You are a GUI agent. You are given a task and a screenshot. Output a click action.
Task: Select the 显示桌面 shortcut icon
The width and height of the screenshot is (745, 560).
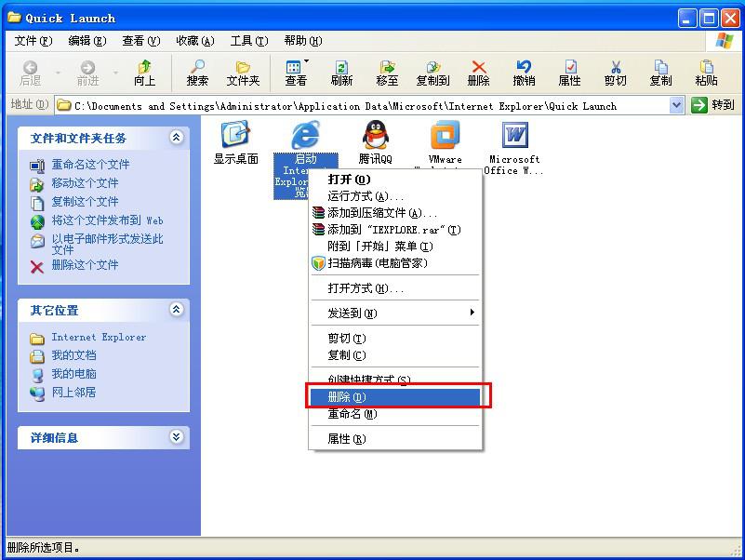(235, 136)
